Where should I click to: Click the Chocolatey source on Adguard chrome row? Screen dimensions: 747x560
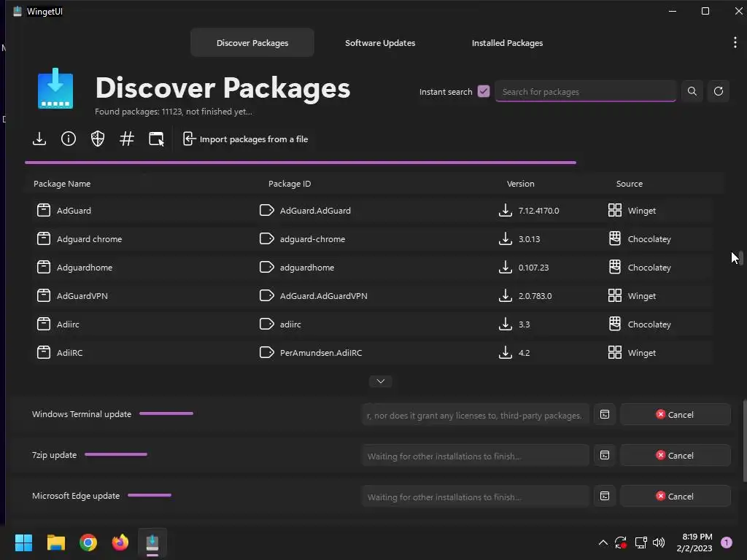point(649,239)
